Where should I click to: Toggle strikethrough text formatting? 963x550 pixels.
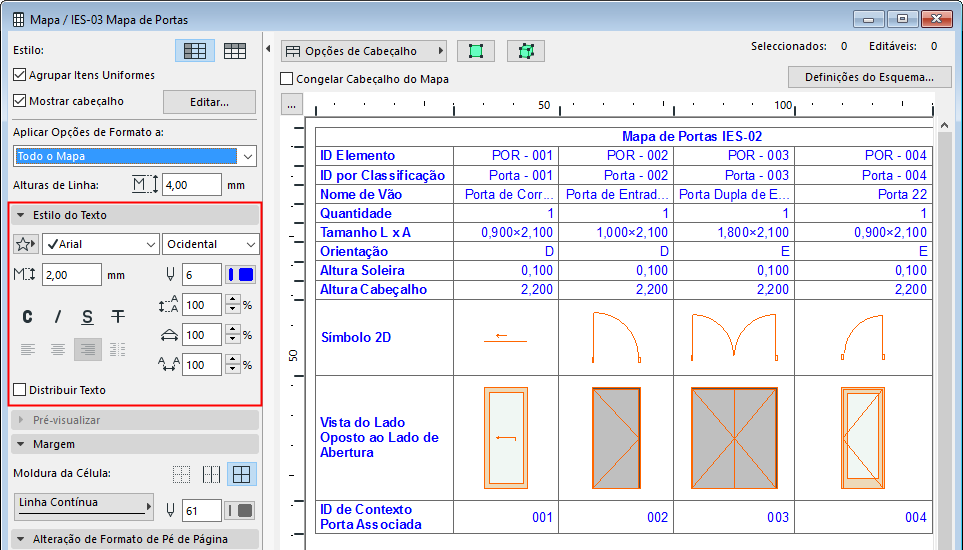pos(118,317)
